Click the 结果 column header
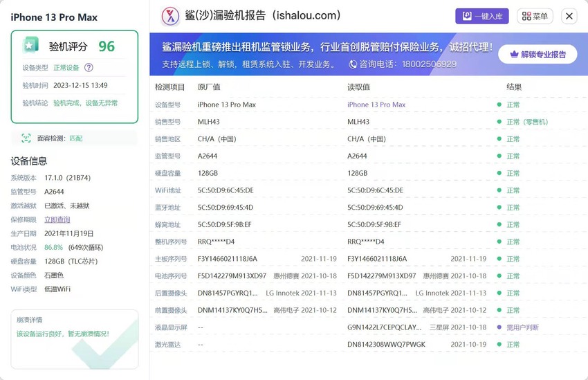Screen dimensions: 588x380 tap(514, 87)
